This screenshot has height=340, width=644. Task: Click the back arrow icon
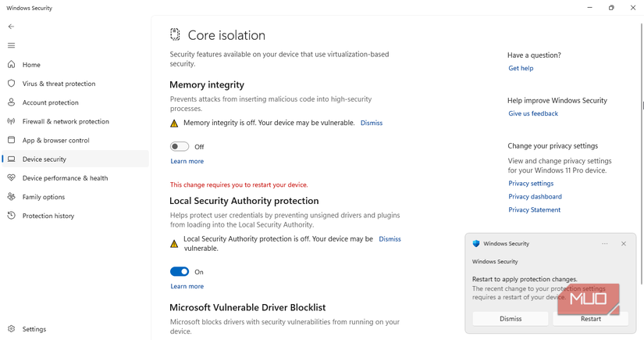pos(11,27)
